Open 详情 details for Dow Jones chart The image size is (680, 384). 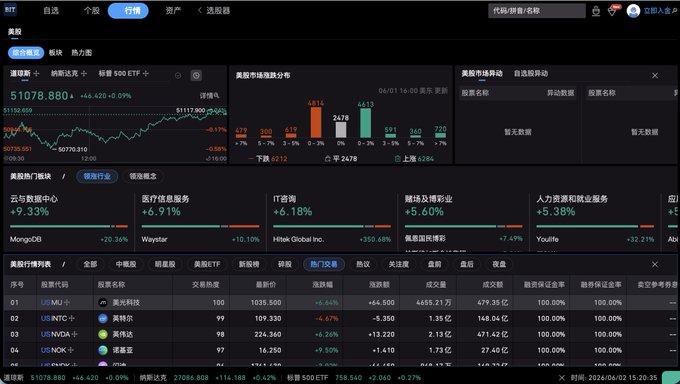coord(209,95)
